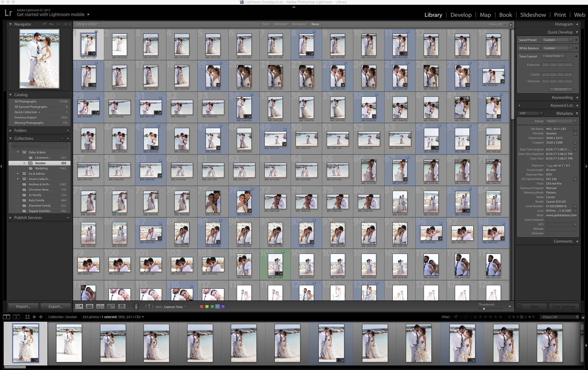Open Compare view (XY icon)
588x370 pixels.
click(100, 307)
